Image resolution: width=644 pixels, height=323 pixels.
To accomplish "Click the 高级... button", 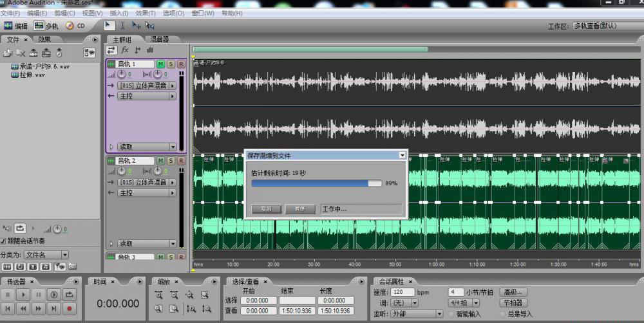I will 513,292.
